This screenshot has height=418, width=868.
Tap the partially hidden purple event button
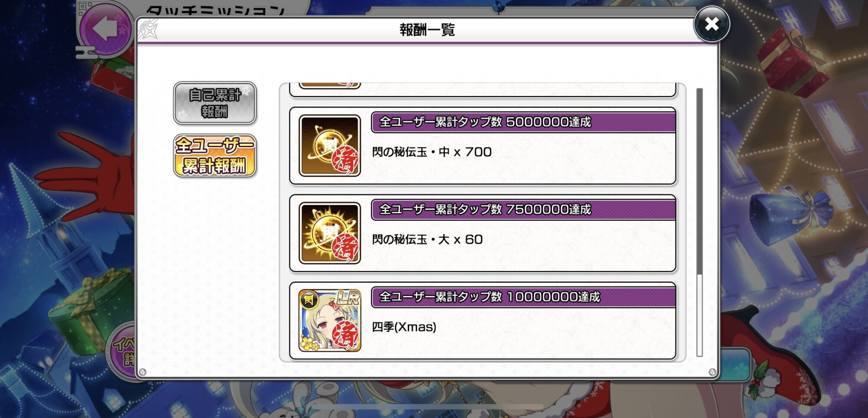click(122, 351)
